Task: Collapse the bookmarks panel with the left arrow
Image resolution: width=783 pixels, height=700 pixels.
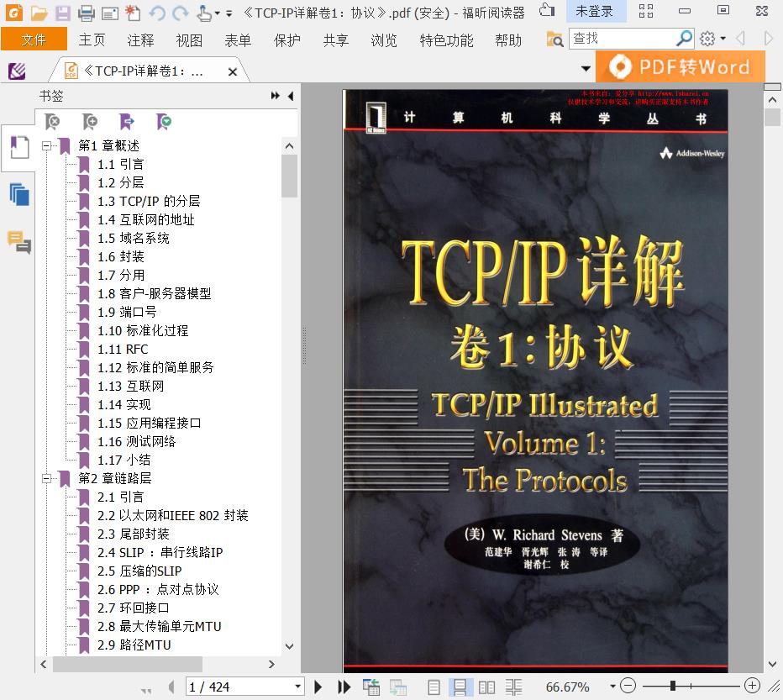Action: tap(291, 96)
